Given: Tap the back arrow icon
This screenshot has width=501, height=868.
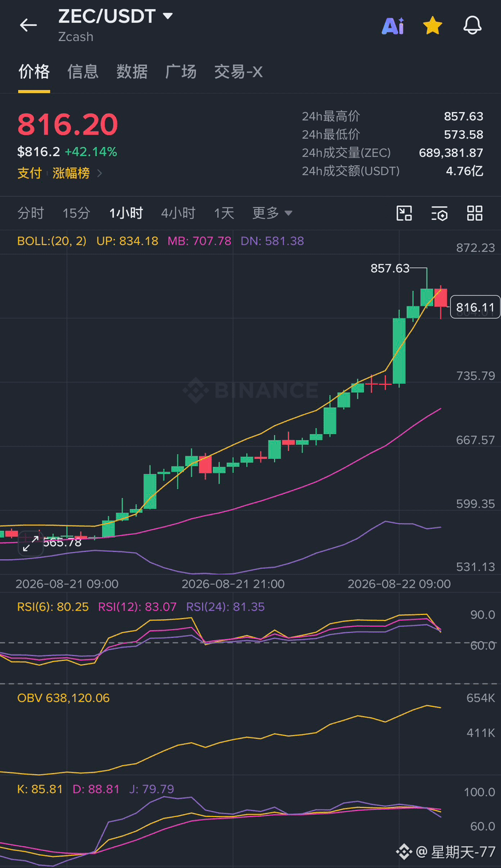Looking at the screenshot, I should pyautogui.click(x=28, y=25).
